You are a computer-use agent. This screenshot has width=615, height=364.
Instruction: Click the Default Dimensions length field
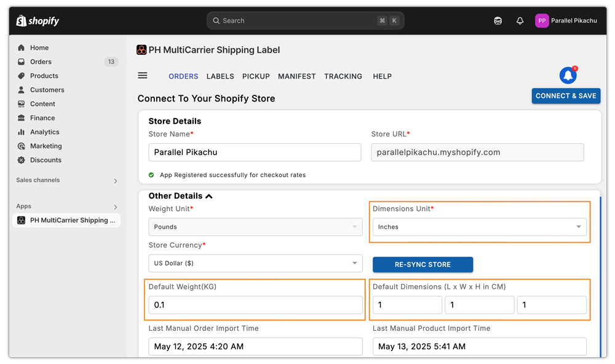(407, 305)
